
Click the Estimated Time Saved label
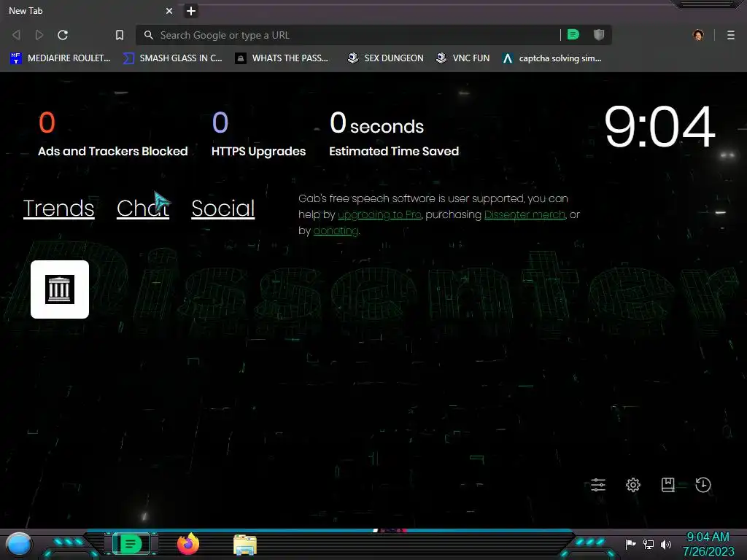[x=394, y=152]
